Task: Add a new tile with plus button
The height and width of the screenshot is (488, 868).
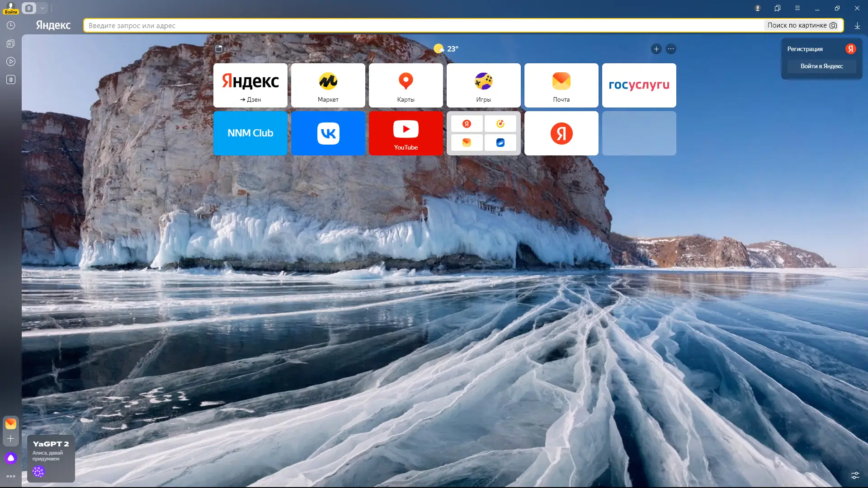Action: pyautogui.click(x=656, y=49)
